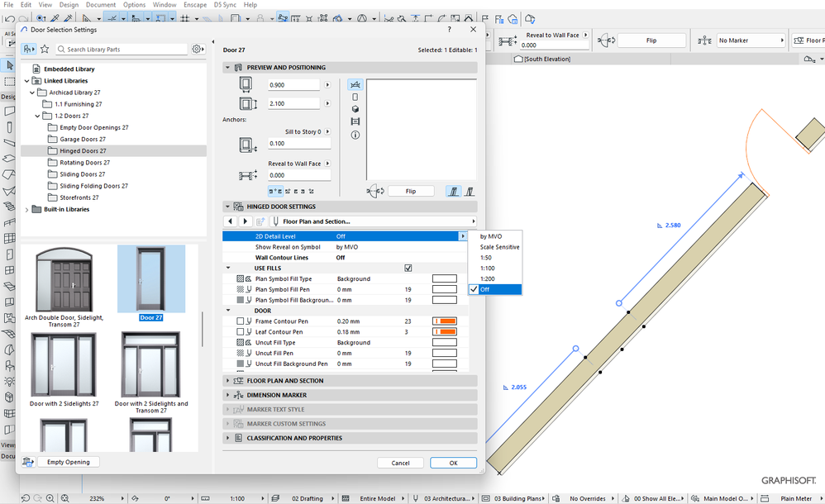The width and height of the screenshot is (825, 504).
Task: Open Favorites star in door settings
Action: pos(45,49)
